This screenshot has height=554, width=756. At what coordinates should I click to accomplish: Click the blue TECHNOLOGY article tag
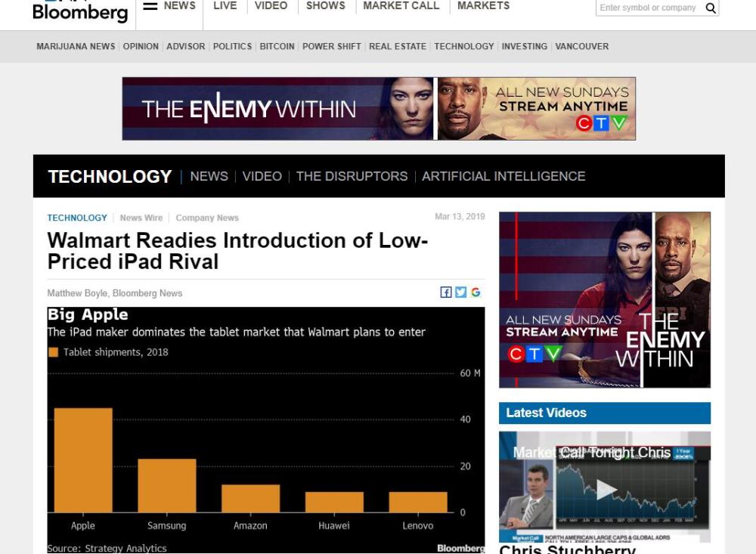(77, 218)
